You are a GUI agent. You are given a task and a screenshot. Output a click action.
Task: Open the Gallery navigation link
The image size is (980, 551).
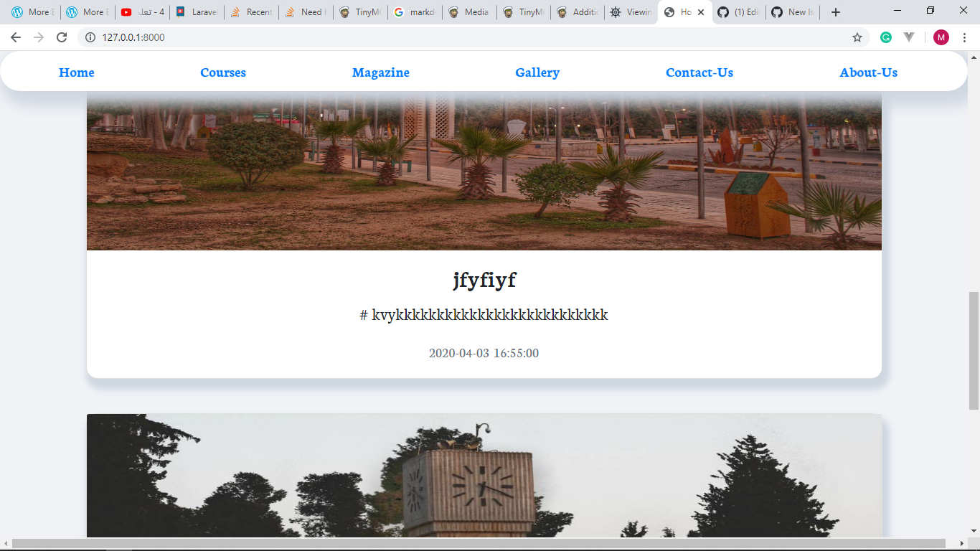(537, 72)
